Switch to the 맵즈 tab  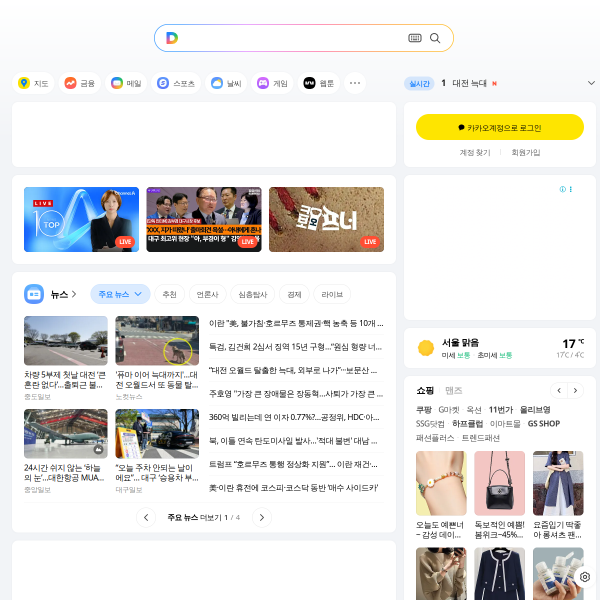[453, 390]
